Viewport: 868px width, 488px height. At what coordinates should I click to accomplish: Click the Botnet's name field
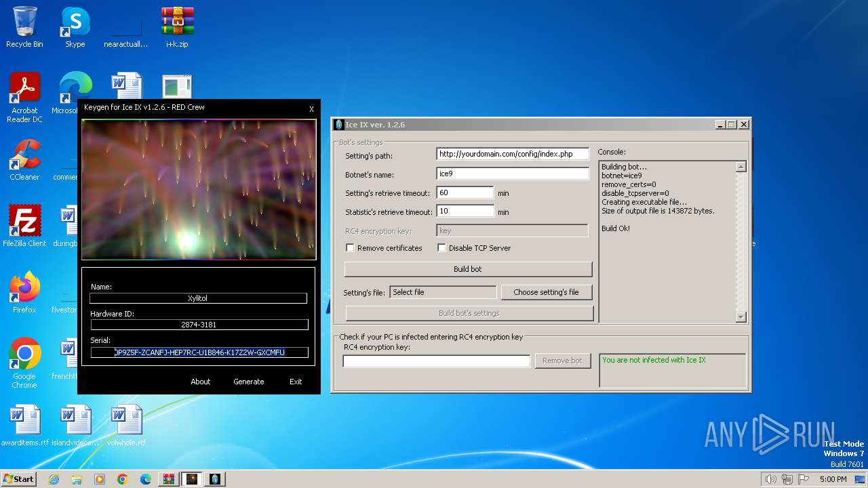tap(513, 174)
